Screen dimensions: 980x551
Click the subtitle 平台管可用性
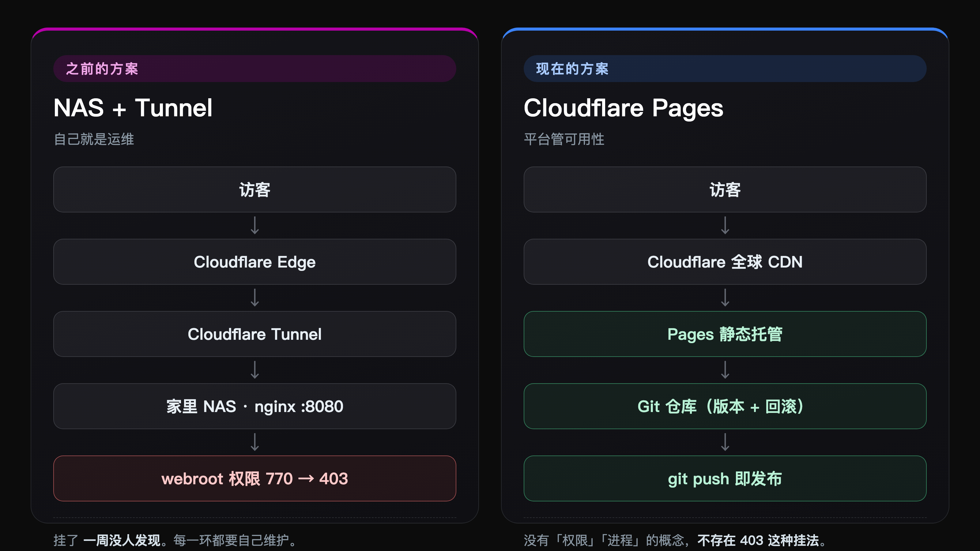(564, 139)
